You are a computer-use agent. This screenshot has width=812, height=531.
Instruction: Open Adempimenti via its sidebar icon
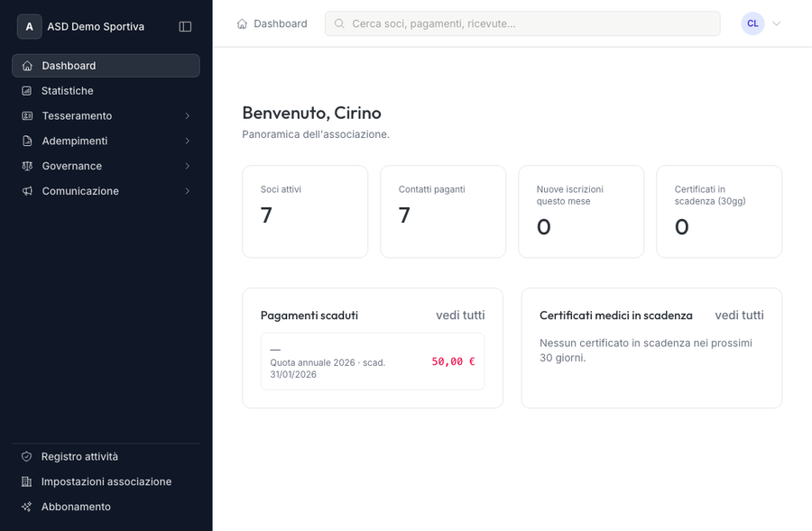pyautogui.click(x=26, y=141)
